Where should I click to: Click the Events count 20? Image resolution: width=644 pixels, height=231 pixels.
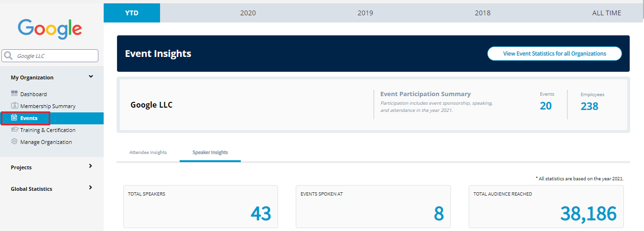click(x=546, y=106)
